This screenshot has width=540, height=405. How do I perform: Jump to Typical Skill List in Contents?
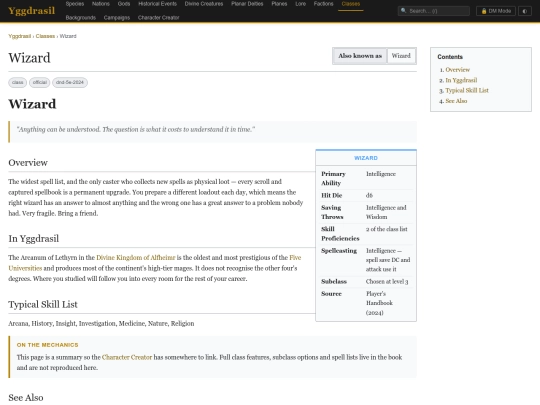467,91
